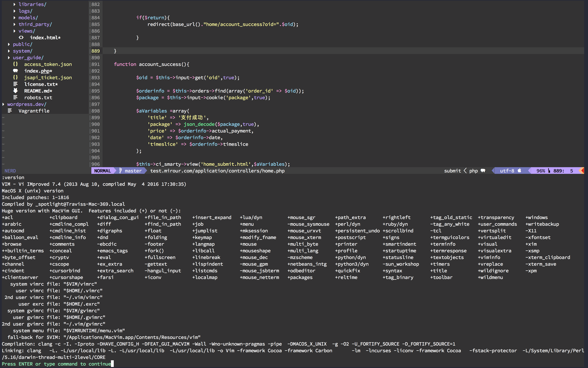Click the markdown arrow icon beside README.md
Screen dimensions: 588x368
[16, 91]
